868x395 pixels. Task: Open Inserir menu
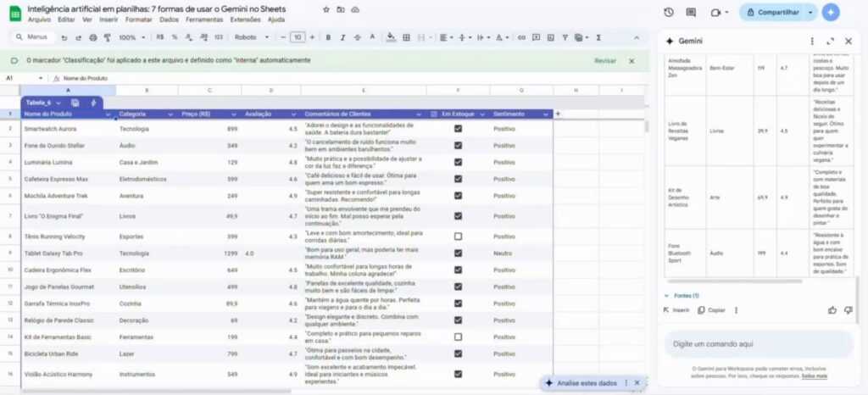tap(108, 19)
